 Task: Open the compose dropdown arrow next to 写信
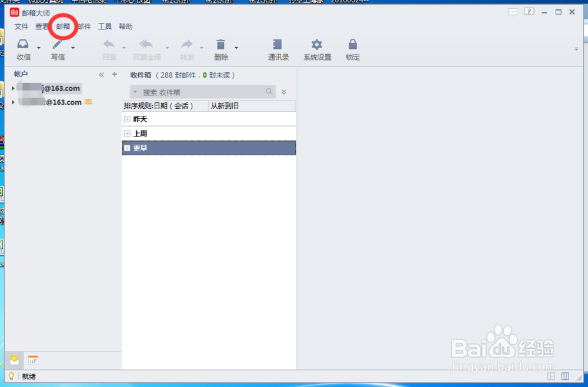click(72, 49)
